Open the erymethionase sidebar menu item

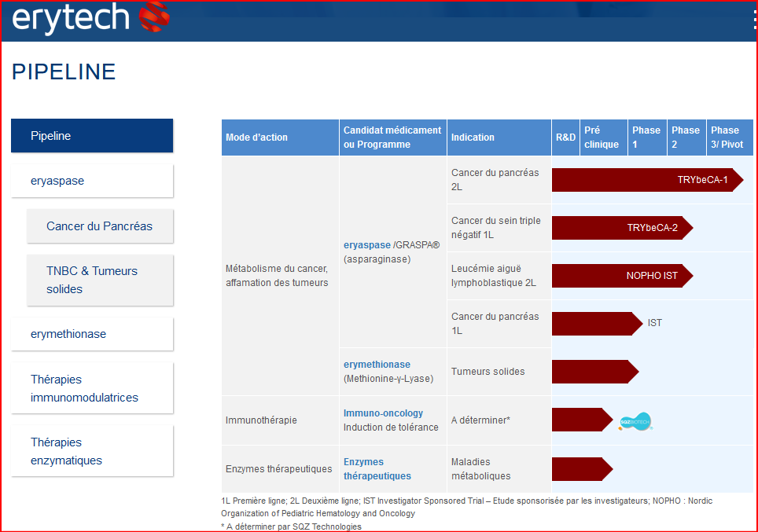(92, 334)
